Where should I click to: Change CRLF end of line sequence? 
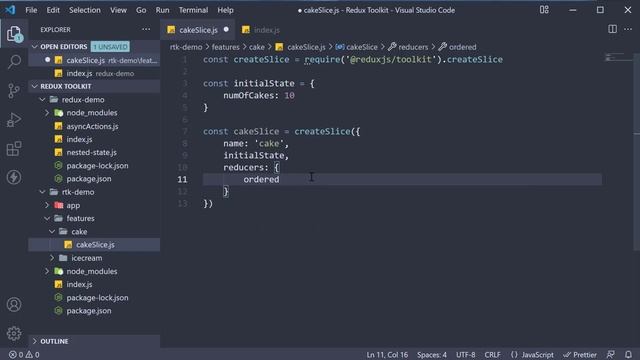pos(492,354)
